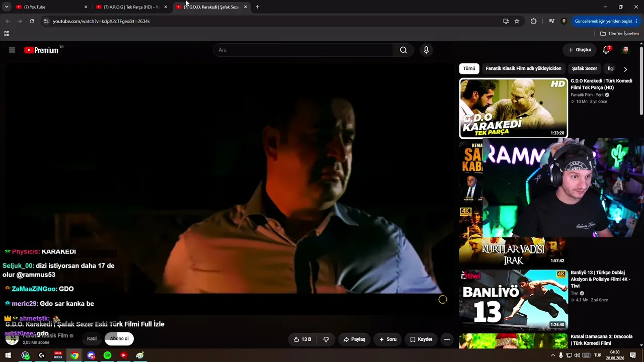Select the Tümü filter chip
This screenshot has width=644, height=362.
point(469,68)
